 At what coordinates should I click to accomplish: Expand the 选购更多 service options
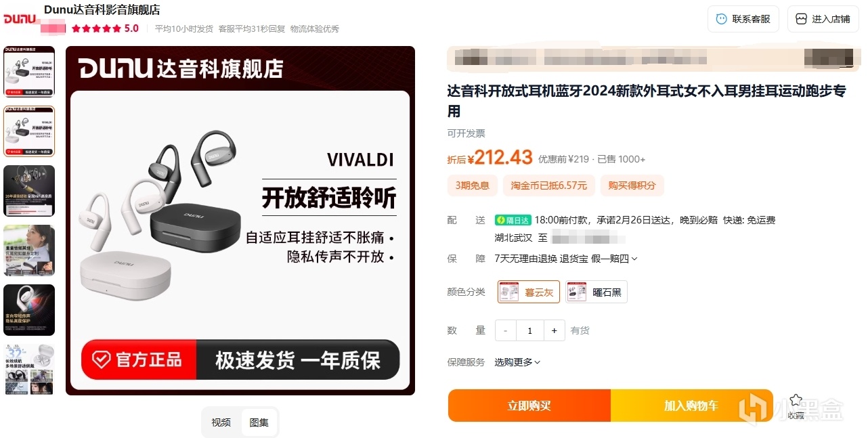coord(517,362)
